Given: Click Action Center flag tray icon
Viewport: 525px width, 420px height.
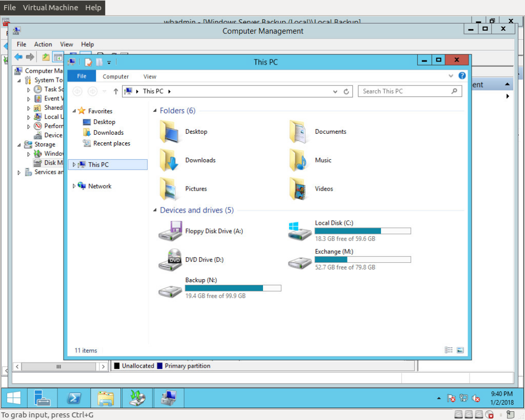Looking at the screenshot, I should tap(451, 398).
